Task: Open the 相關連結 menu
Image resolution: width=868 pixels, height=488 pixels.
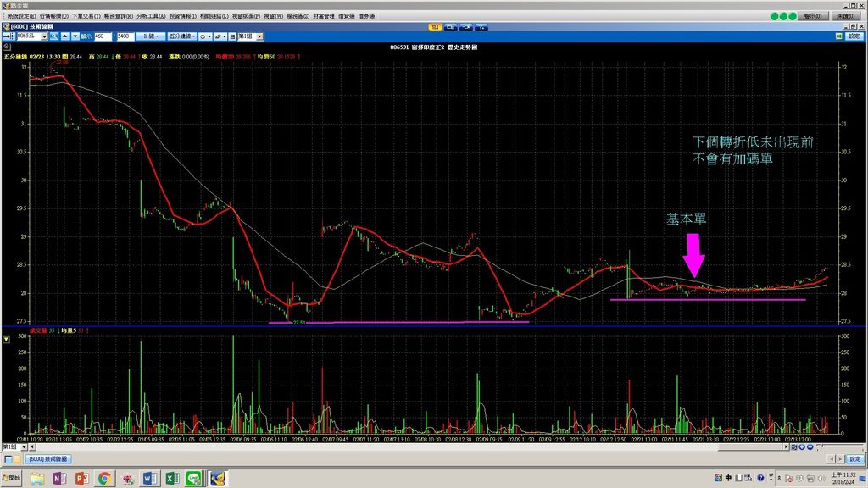Action: 214,16
